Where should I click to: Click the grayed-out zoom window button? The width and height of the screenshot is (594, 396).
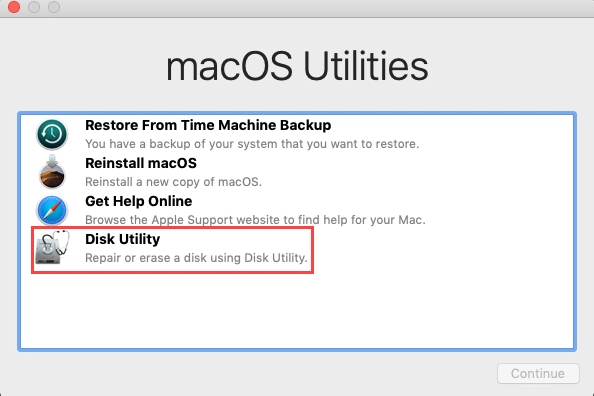(x=54, y=6)
